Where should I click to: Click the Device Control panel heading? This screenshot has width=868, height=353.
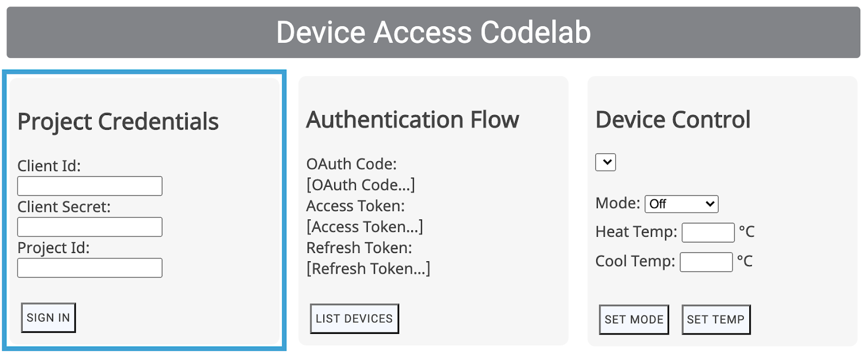point(673,119)
